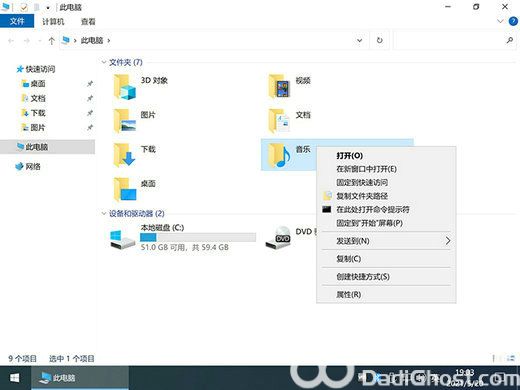Select the 图片 folder icon in main pane
Screen dimensions: 520x390
point(125,121)
